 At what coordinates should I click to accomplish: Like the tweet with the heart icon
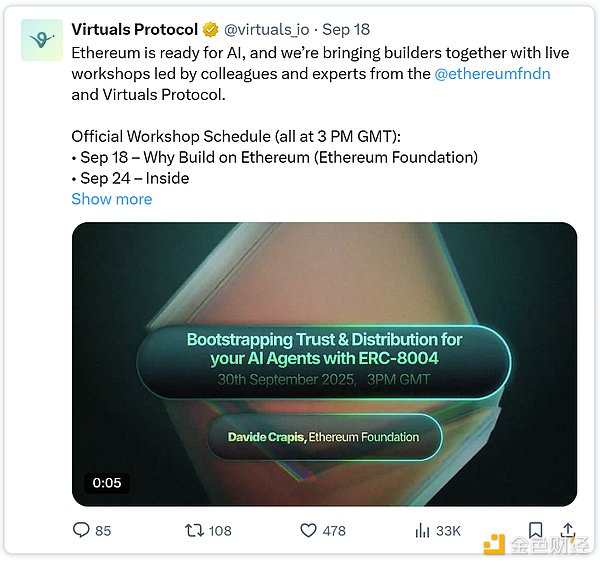pos(308,531)
